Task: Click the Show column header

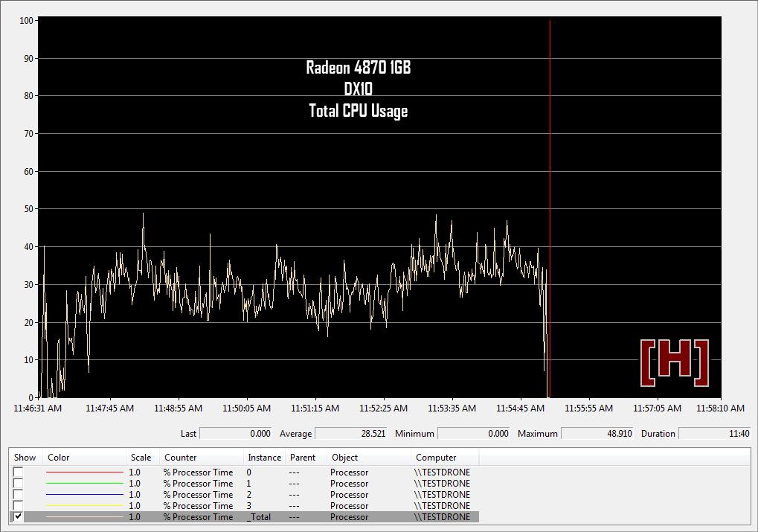Action: pos(26,458)
